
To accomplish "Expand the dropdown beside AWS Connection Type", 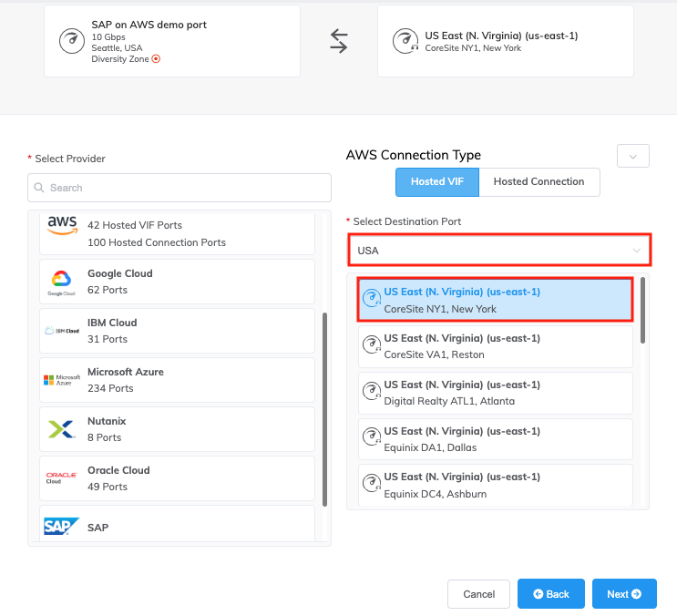I will coord(633,156).
